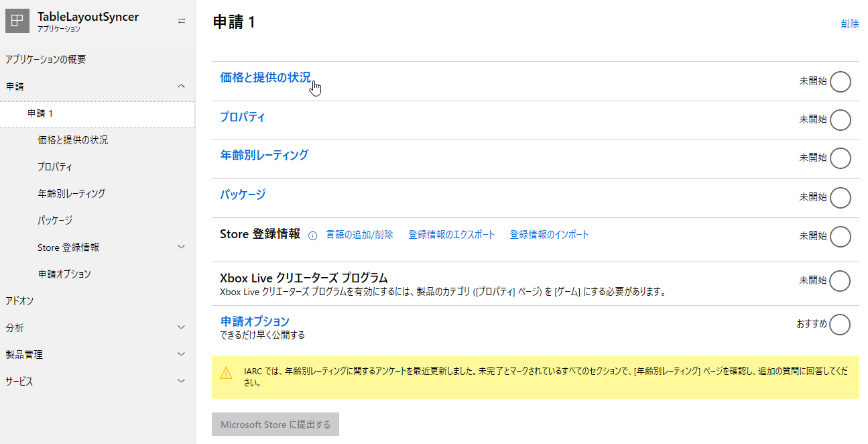Select 申請 1 in the sidebar
868x444 pixels.
(x=97, y=113)
